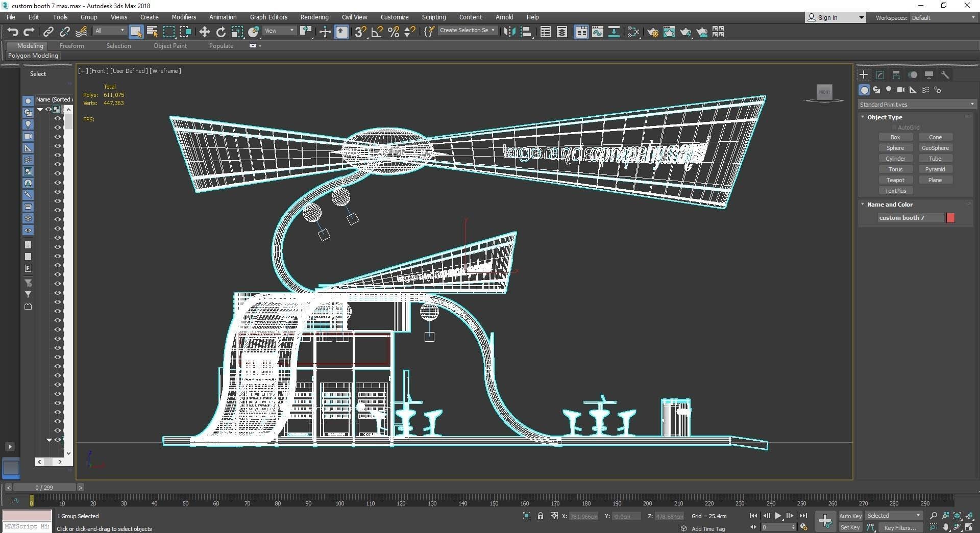This screenshot has width=980, height=533.
Task: Open the Create Selection Set dropdown
Action: coord(467,31)
